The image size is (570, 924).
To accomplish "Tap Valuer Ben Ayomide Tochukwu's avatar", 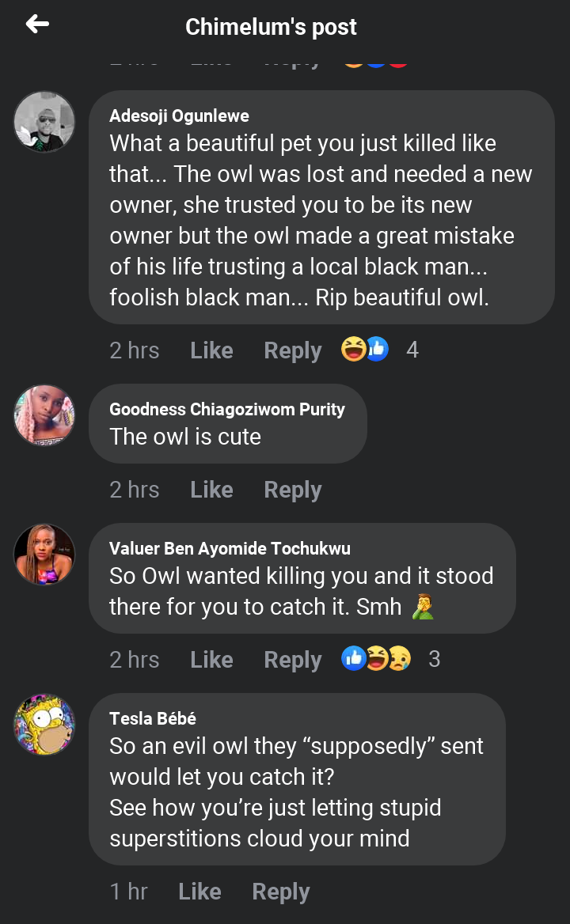I will [44, 555].
